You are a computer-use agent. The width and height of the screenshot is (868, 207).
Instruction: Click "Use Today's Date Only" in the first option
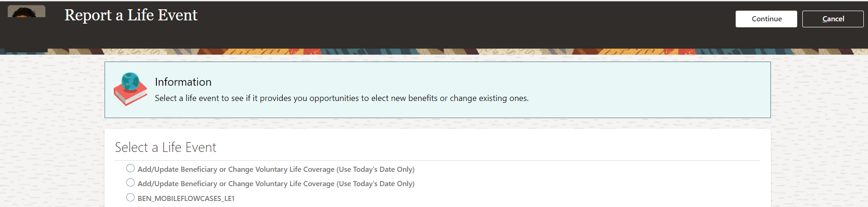click(x=375, y=169)
